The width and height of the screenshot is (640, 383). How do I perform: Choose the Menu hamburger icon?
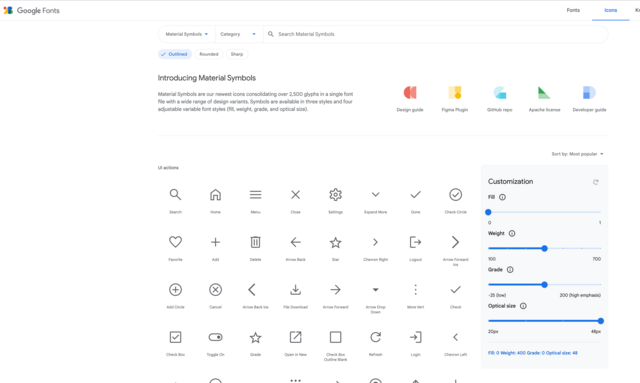pos(256,195)
